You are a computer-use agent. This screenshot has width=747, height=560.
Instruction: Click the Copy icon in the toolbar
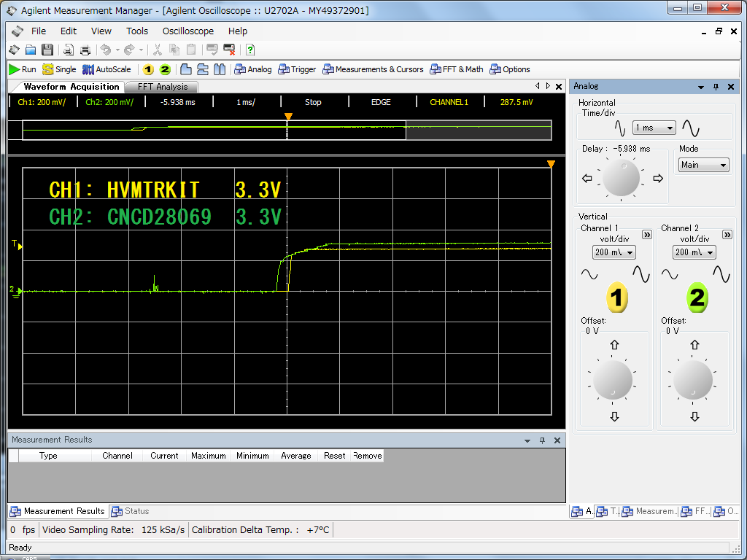click(x=174, y=50)
